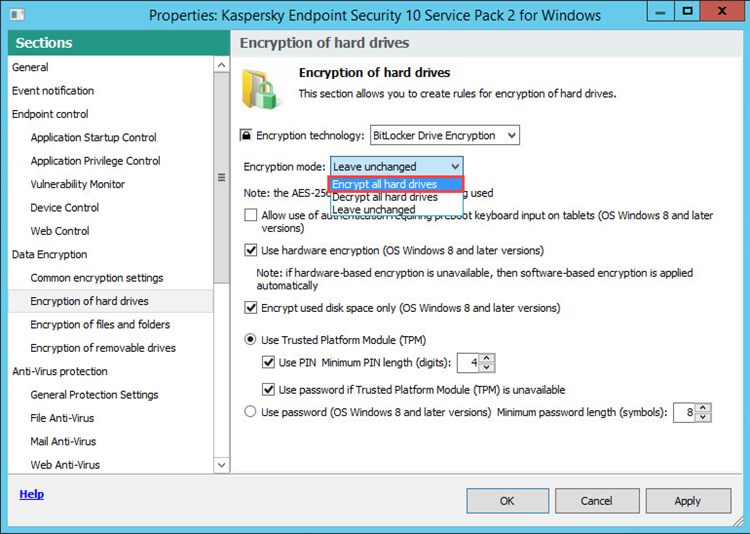Open Event notification section
This screenshot has height=534, width=750.
pyautogui.click(x=110, y=90)
